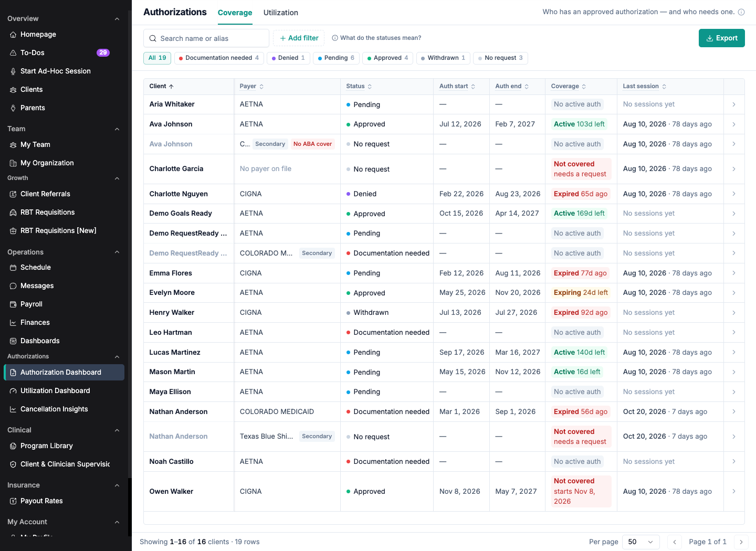Collapse the Team sidebar section
756x551 pixels.
(x=117, y=129)
